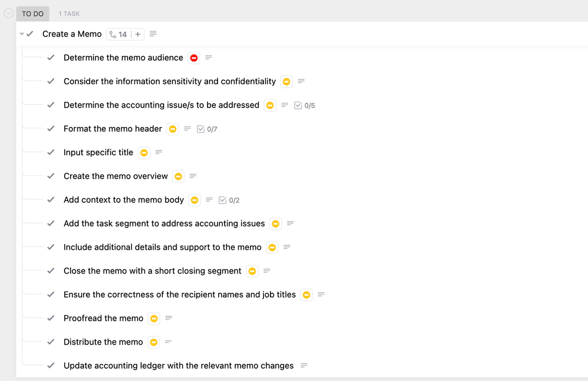Click description icon next to Create a Memo

[x=153, y=34]
